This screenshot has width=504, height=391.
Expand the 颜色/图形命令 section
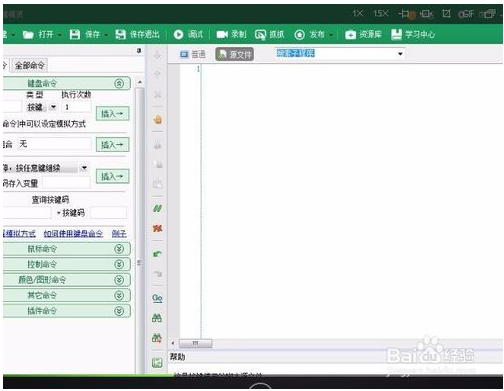click(x=119, y=280)
